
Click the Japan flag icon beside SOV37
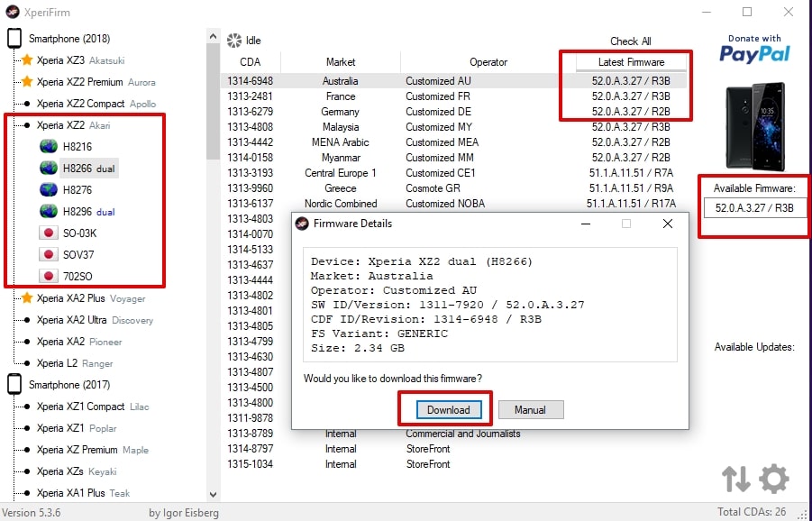[49, 255]
